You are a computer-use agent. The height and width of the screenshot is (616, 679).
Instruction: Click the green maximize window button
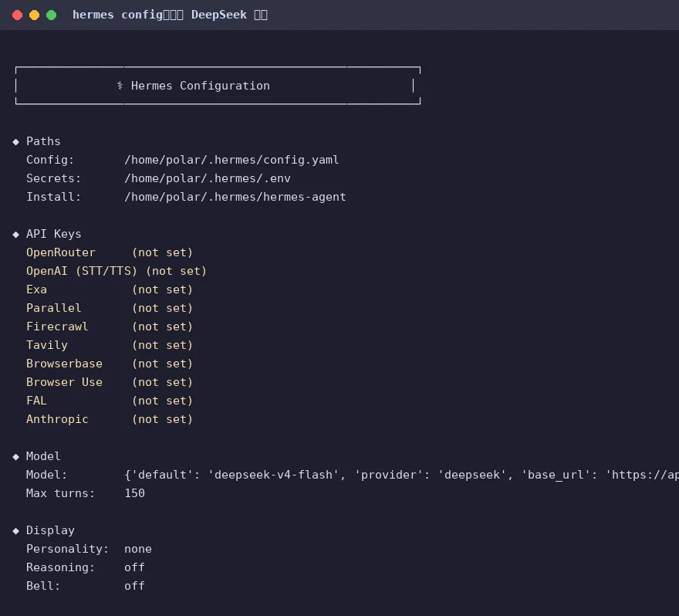[x=51, y=15]
